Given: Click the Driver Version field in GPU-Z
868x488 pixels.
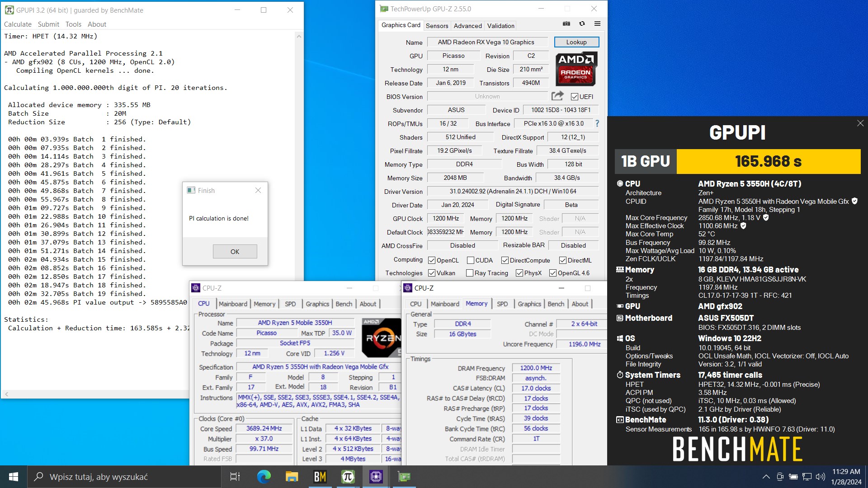Looking at the screenshot, I should [x=513, y=191].
